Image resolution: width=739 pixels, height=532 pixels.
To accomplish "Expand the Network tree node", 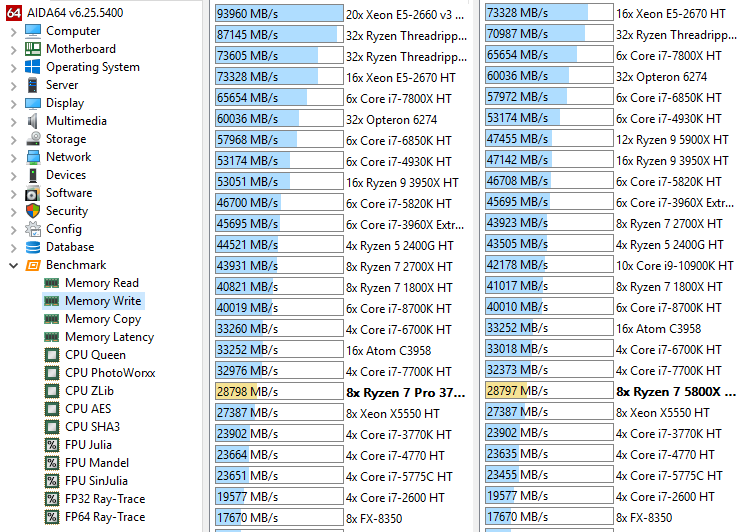I will (13, 157).
